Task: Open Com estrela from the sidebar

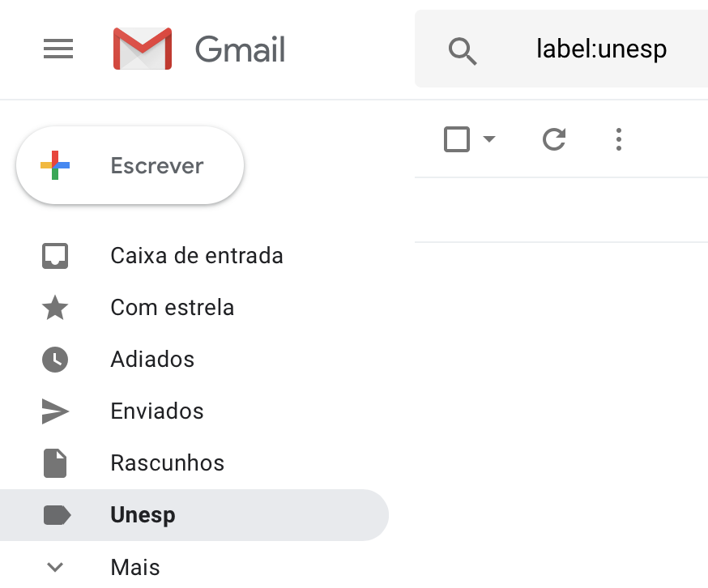Action: click(x=173, y=308)
